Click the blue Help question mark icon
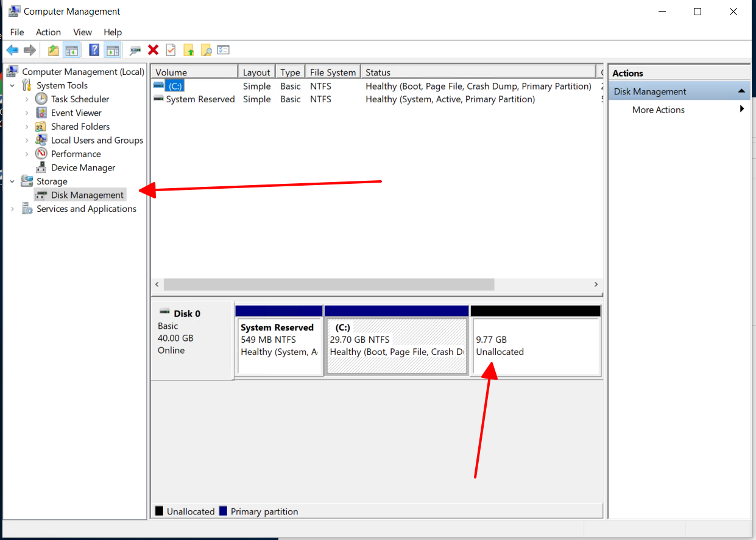The width and height of the screenshot is (756, 540). pos(94,50)
